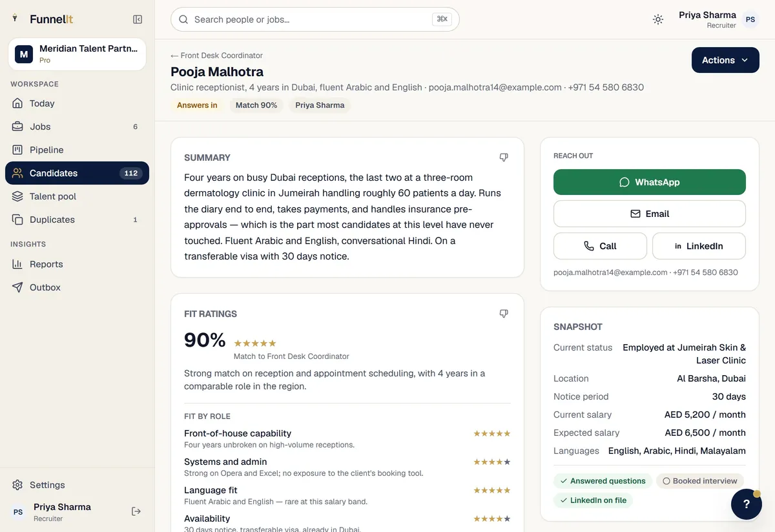Click the Answers in tag
Screen dimensions: 775x532
(197, 105)
